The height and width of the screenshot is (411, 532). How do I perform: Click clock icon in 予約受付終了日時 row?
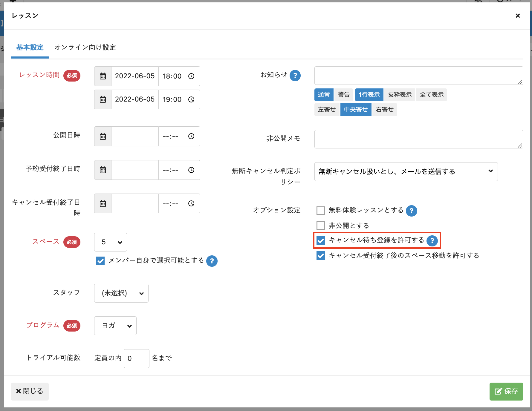point(191,170)
